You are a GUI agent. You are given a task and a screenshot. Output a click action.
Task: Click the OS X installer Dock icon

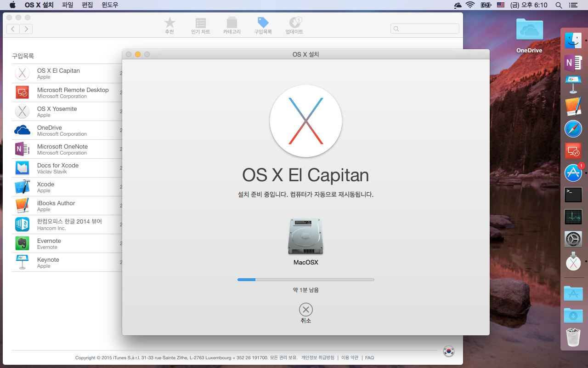[x=573, y=261]
